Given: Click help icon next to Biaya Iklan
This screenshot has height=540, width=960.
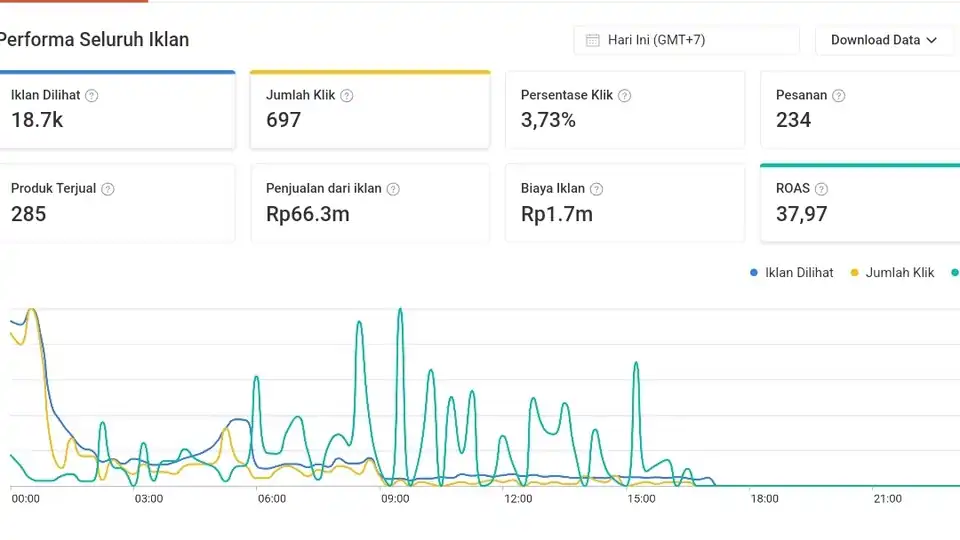Looking at the screenshot, I should pyautogui.click(x=596, y=189).
